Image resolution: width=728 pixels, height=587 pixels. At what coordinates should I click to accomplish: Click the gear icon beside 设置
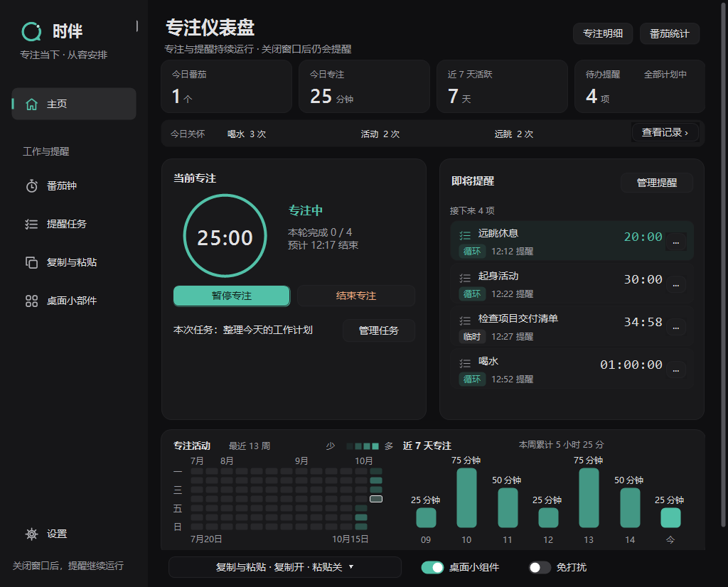[x=31, y=534]
